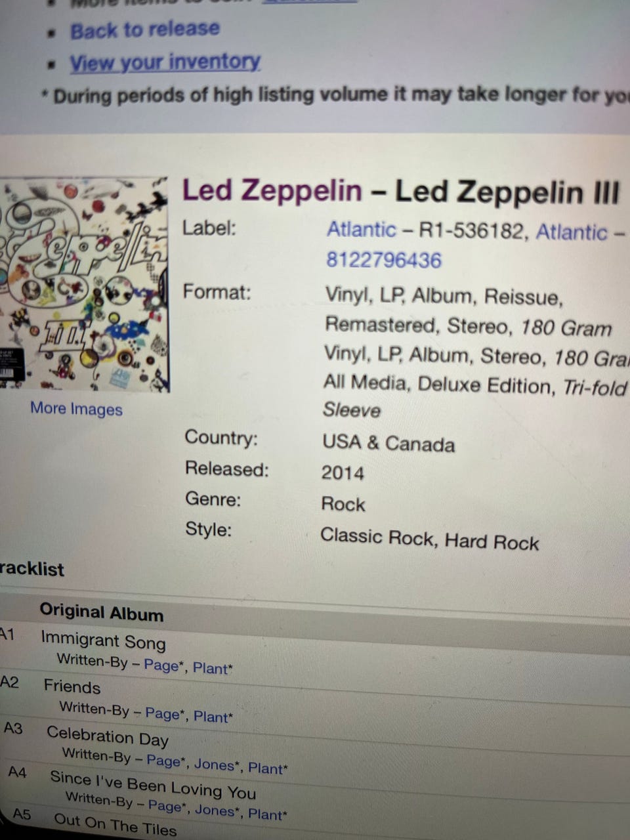Image resolution: width=630 pixels, height=840 pixels.
Task: Click the View your inventory link
Action: [165, 62]
